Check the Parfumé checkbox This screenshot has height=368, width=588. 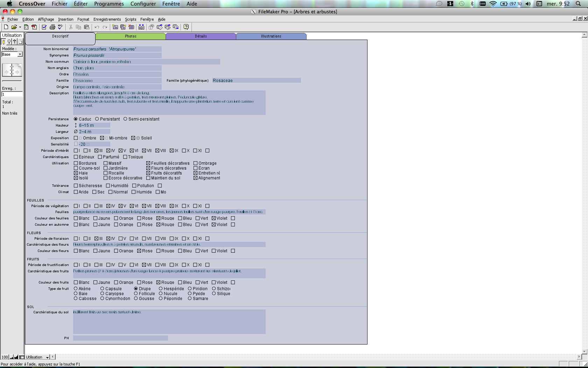[x=100, y=157]
